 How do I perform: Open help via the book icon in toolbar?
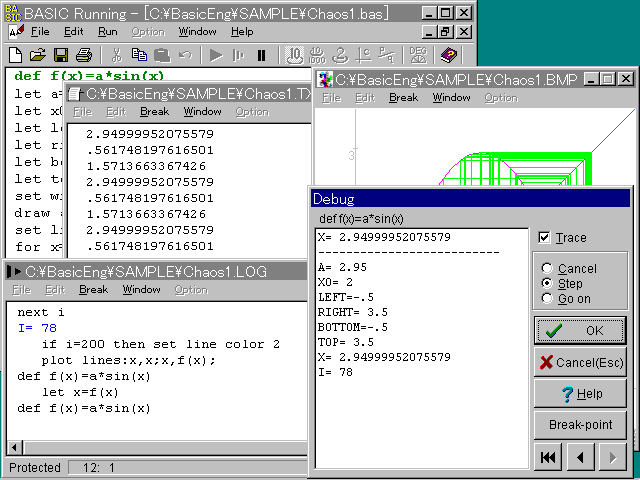point(447,55)
